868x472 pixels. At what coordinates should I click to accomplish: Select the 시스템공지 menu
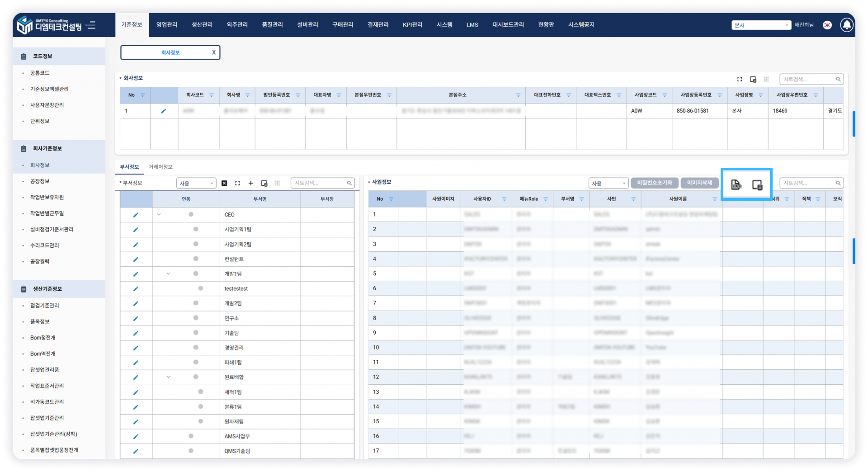[x=581, y=25]
